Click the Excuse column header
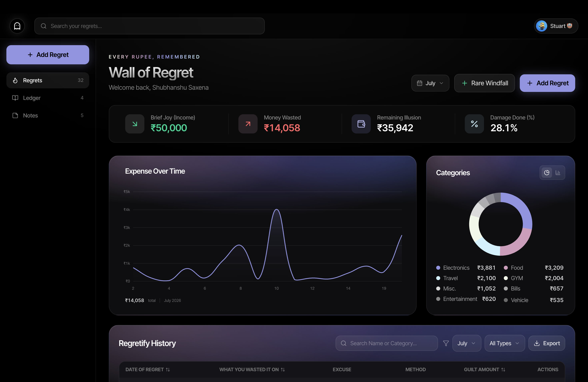This screenshot has width=588, height=382. (x=342, y=369)
